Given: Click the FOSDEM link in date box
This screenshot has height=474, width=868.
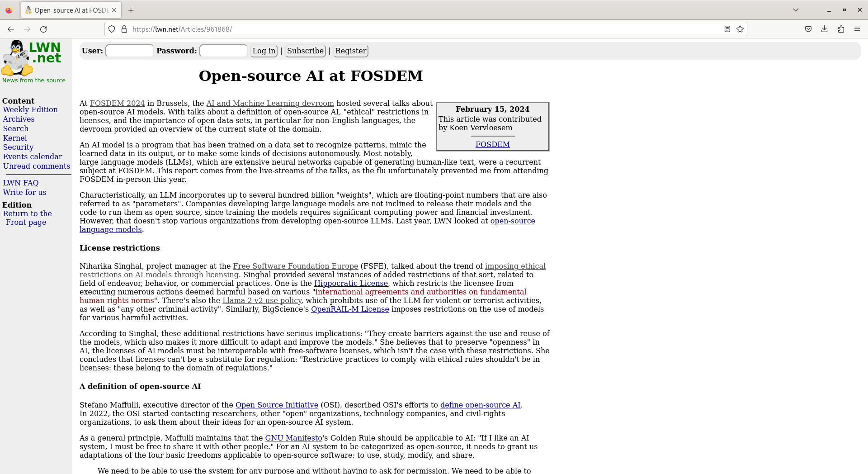Looking at the screenshot, I should pos(492,144).
